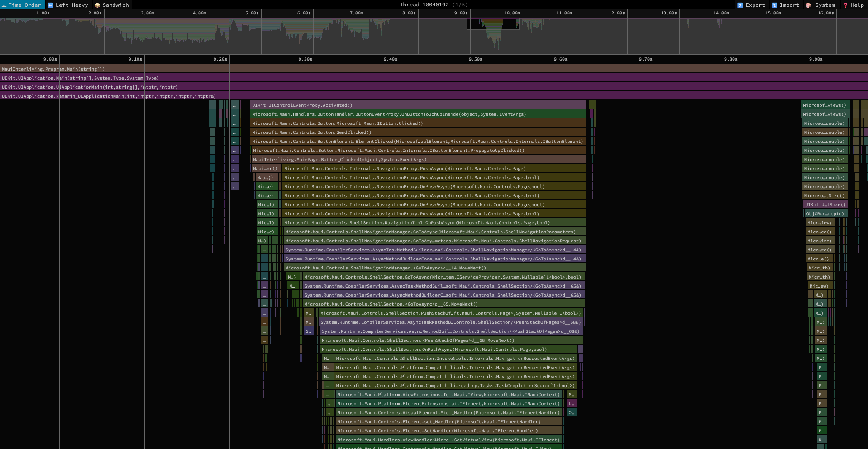Select the ShellSection.PushStackOf… frame
The height and width of the screenshot is (449, 868).
pyautogui.click(x=451, y=313)
